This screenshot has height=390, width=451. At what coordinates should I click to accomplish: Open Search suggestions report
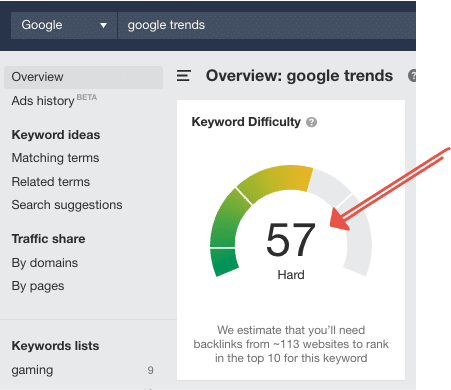pos(67,205)
